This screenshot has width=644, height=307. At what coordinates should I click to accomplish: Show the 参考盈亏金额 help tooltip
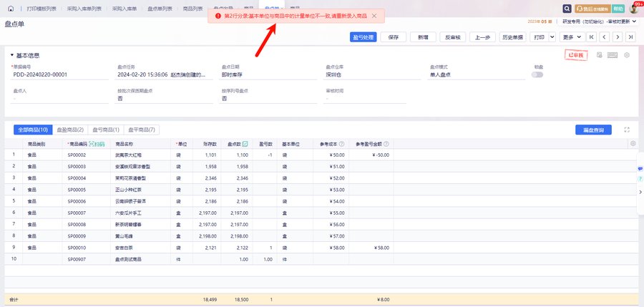pos(386,145)
